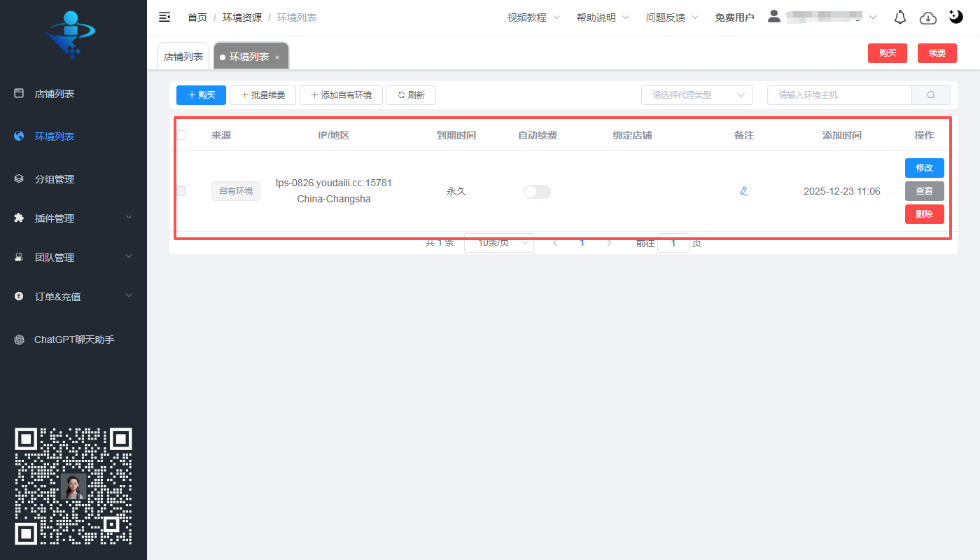Click the 续费 button

pyautogui.click(x=937, y=52)
